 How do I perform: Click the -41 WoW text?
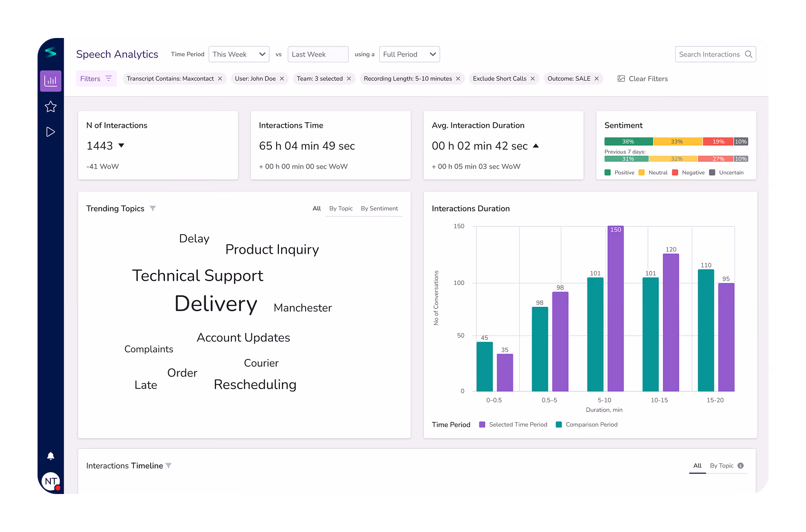103,167
